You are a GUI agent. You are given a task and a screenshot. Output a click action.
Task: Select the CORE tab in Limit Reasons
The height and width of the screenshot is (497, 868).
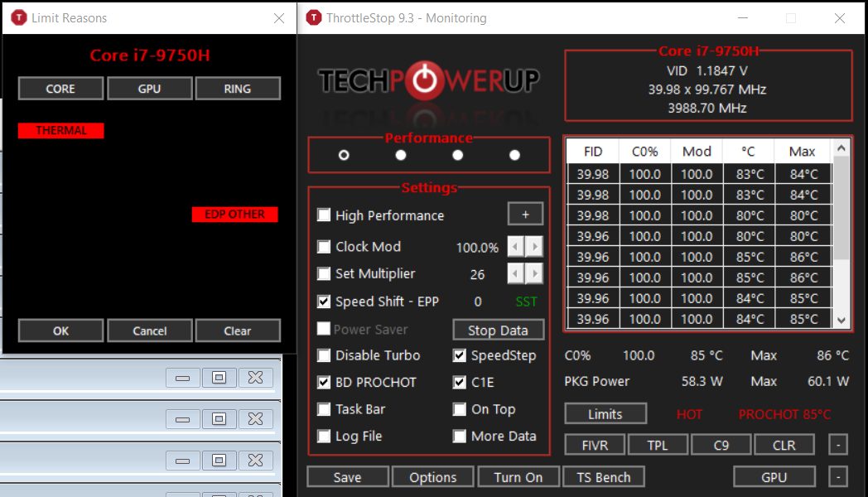point(61,89)
